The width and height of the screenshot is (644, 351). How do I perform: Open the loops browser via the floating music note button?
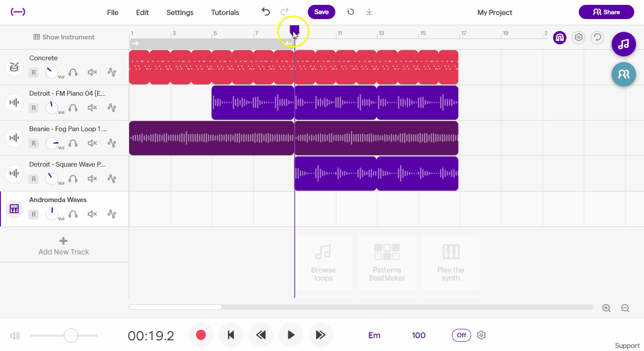(624, 44)
